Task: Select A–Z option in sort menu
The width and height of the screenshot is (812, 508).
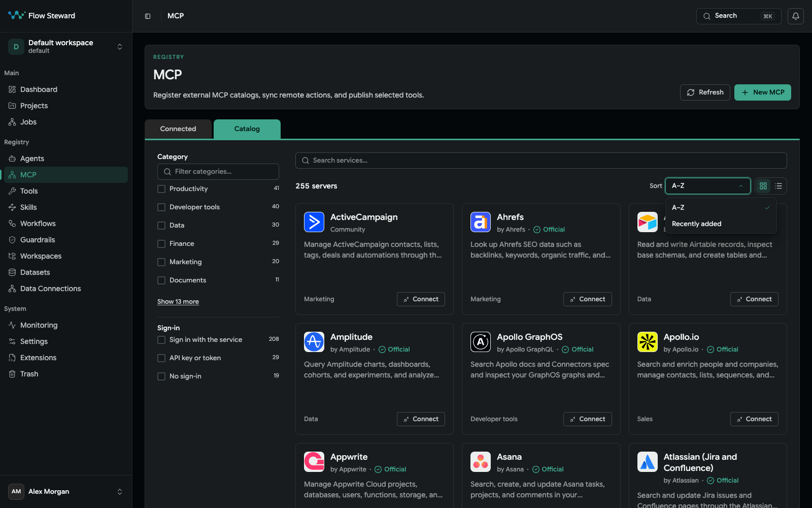Action: click(721, 208)
